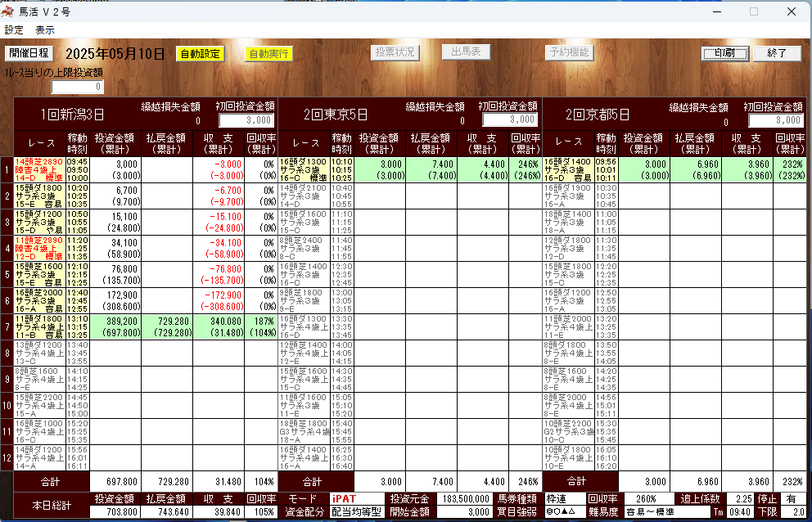Open the 出馬表 button
Image resolution: width=812 pixels, height=522 pixels.
coord(466,52)
